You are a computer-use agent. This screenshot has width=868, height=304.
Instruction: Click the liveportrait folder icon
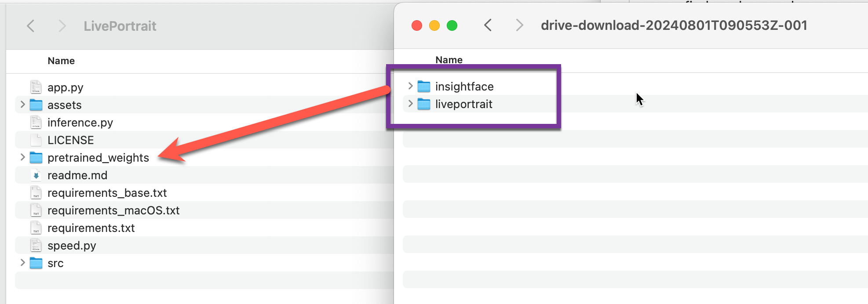[x=424, y=104]
